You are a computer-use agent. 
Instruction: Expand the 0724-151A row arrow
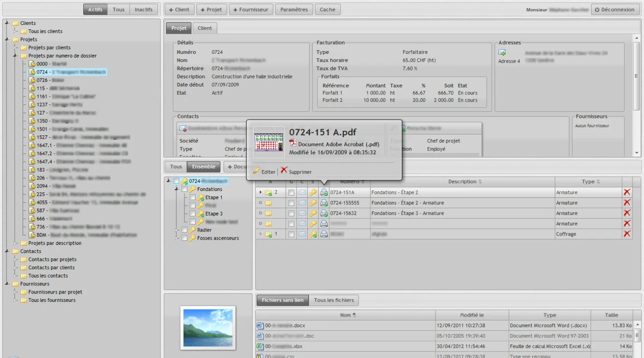pyautogui.click(x=261, y=192)
